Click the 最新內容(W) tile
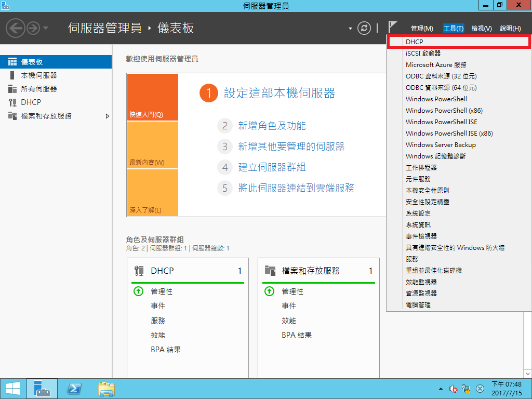 pos(153,145)
